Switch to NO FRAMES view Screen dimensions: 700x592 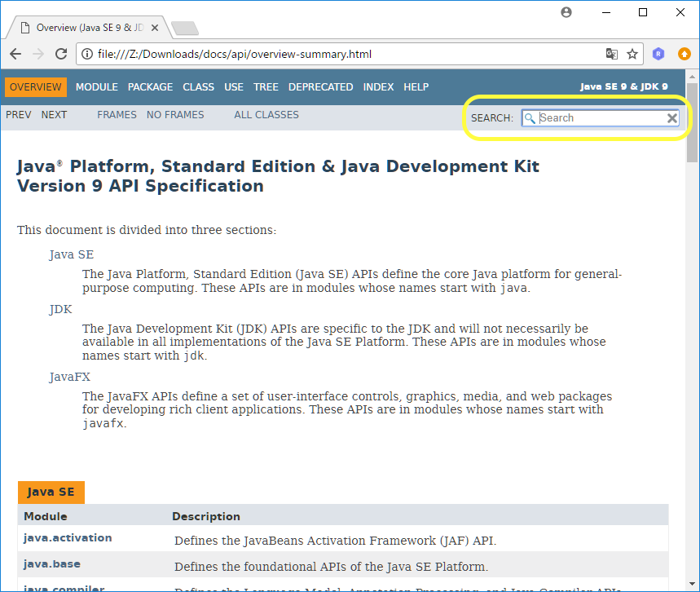(x=175, y=115)
